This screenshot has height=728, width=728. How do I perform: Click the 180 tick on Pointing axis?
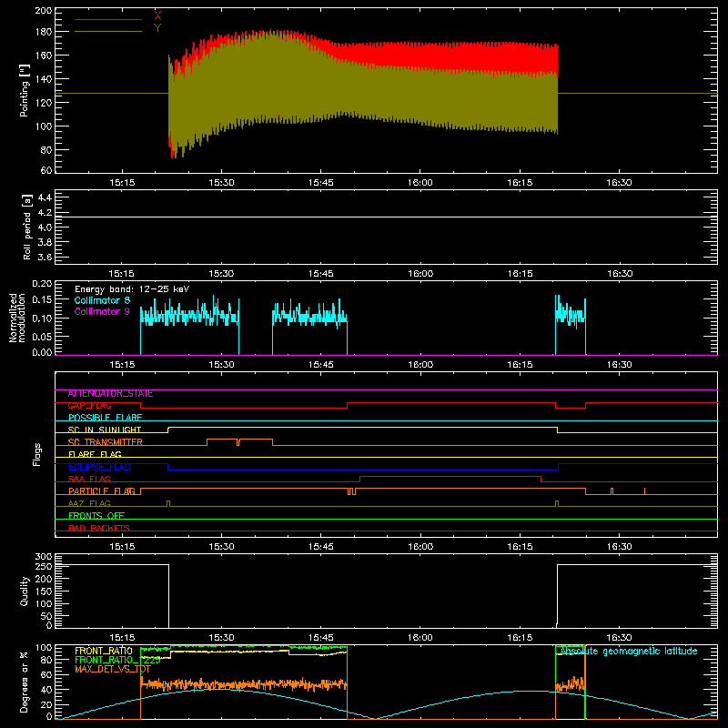44,32
